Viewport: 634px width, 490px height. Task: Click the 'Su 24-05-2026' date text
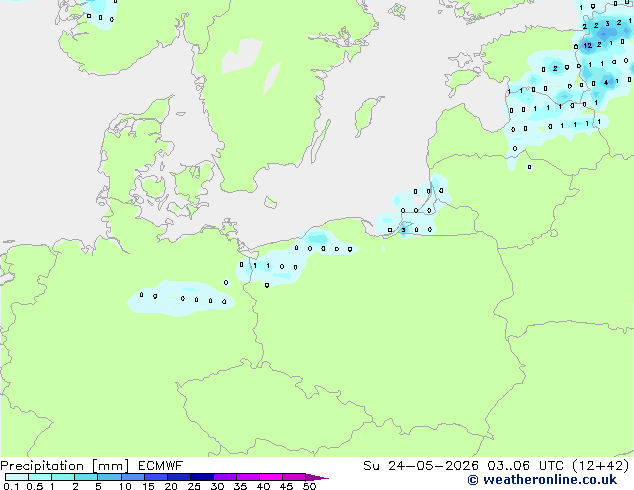[x=421, y=466]
